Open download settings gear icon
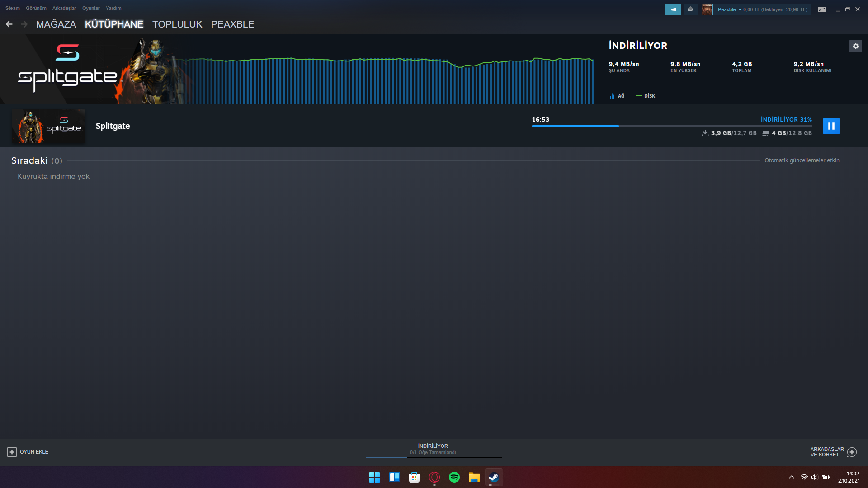This screenshot has width=868, height=488. [x=855, y=46]
